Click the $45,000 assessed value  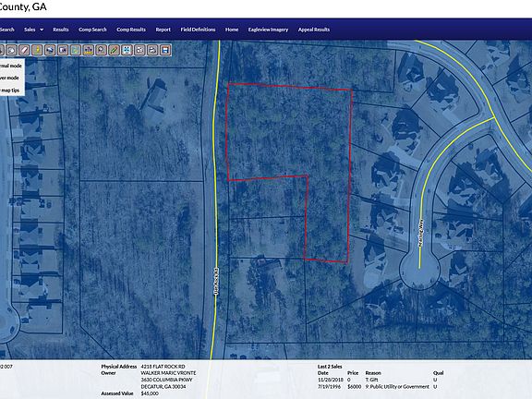click(x=150, y=393)
